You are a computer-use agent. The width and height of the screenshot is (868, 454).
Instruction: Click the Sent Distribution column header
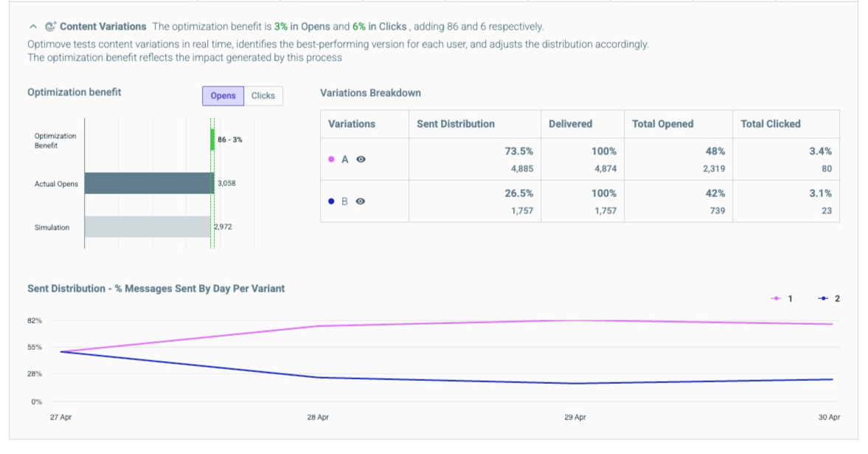point(456,124)
